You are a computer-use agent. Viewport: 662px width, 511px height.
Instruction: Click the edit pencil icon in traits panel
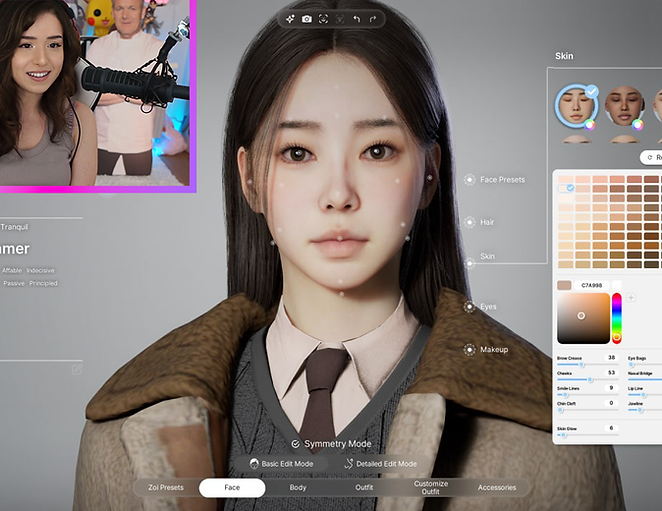point(77,370)
